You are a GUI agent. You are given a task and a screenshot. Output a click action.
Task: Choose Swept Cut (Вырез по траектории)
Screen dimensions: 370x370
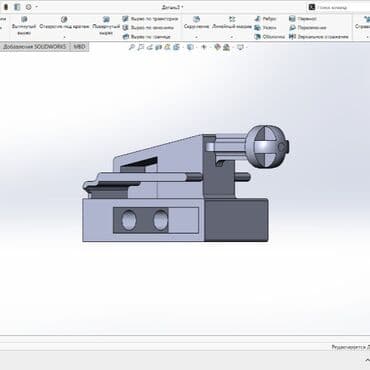click(150, 19)
